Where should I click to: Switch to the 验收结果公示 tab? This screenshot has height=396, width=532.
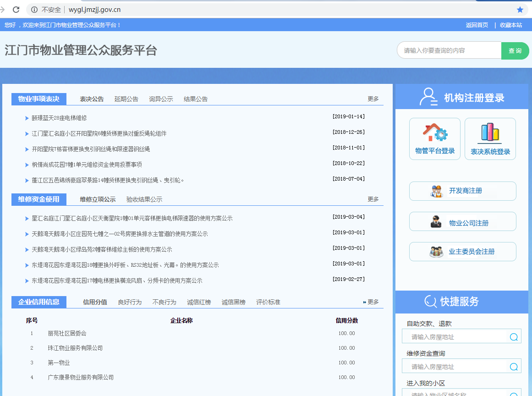tap(144, 199)
